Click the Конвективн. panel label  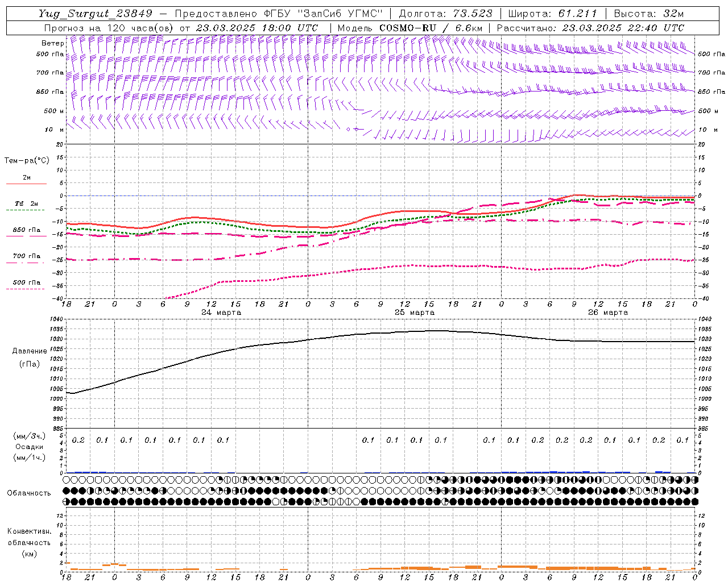[x=29, y=531]
